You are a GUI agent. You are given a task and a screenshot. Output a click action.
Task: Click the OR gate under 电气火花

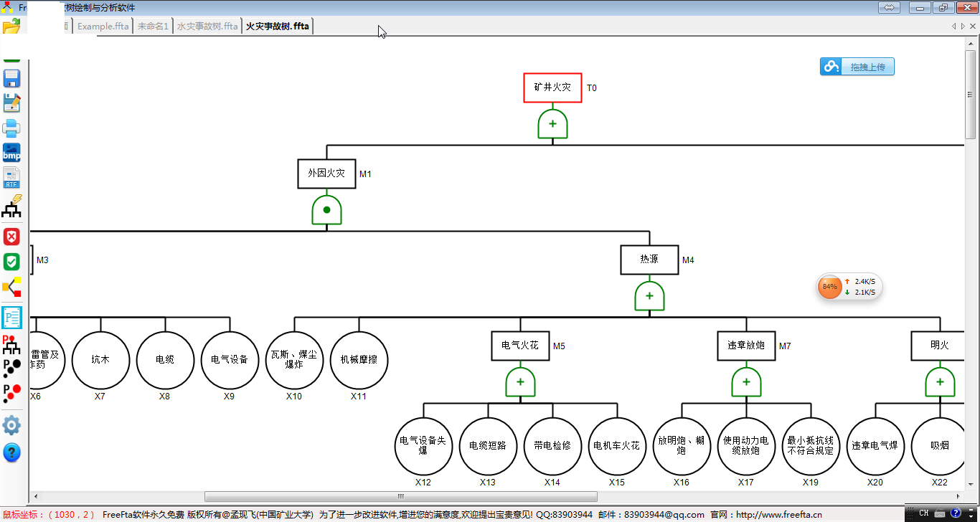pos(520,382)
